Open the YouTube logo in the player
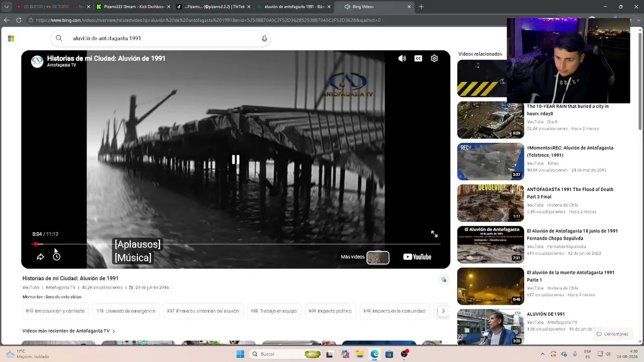Screen dimensions: 644x362 [x=417, y=257]
